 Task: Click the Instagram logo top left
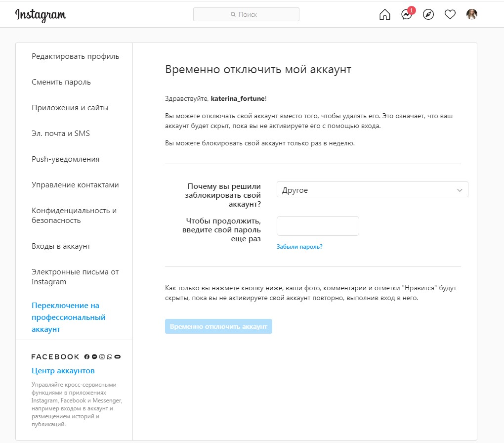[41, 14]
